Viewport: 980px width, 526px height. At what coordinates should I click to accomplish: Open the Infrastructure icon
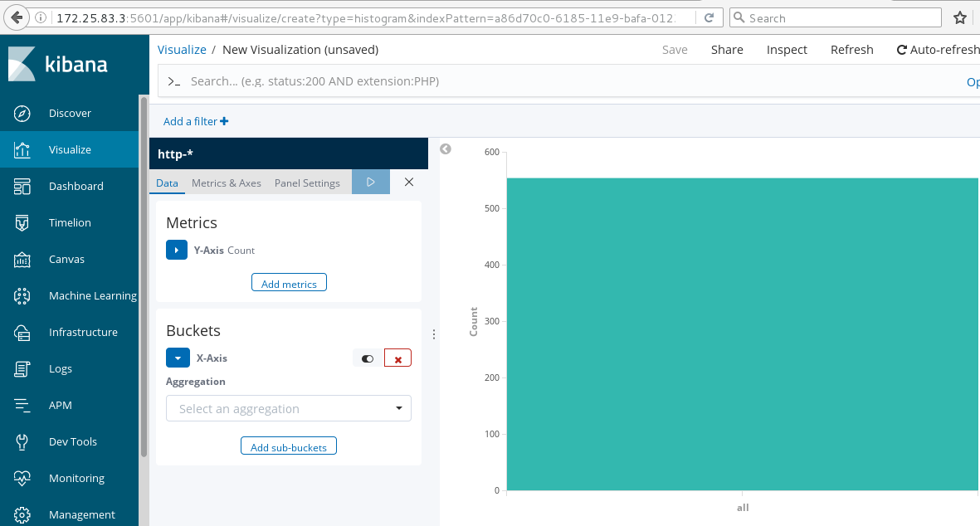22,333
